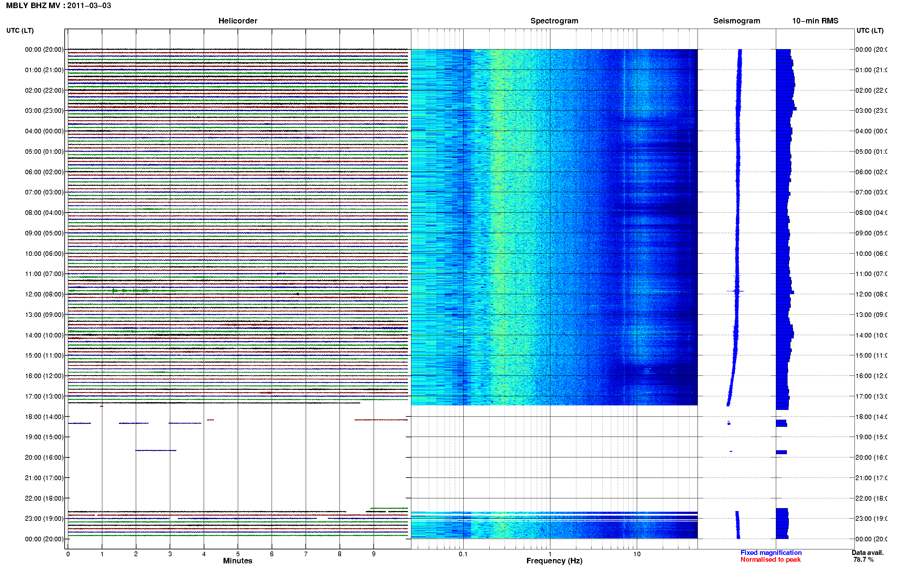Click the tallest RMS bar near 03:00

coord(786,109)
